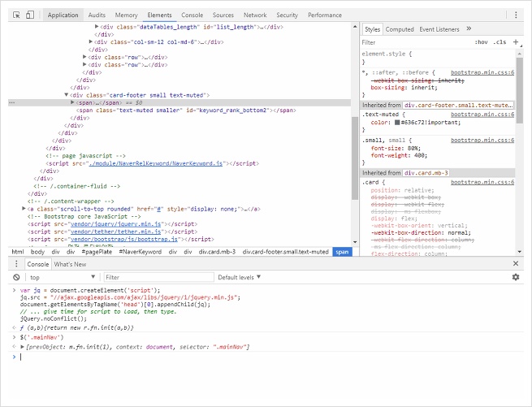
Task: Toggle the device toolbar icon
Action: tap(30, 15)
